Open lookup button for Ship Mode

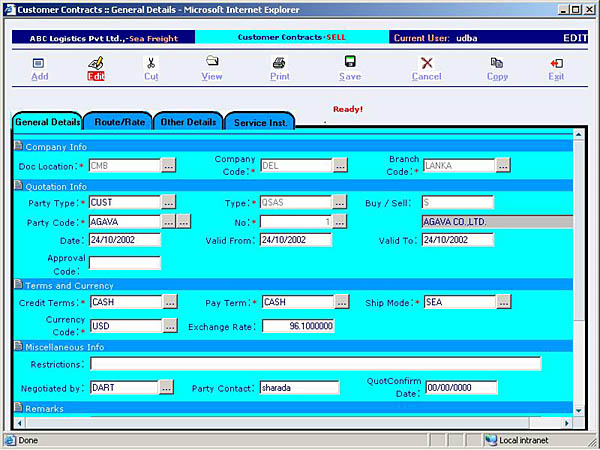click(504, 302)
